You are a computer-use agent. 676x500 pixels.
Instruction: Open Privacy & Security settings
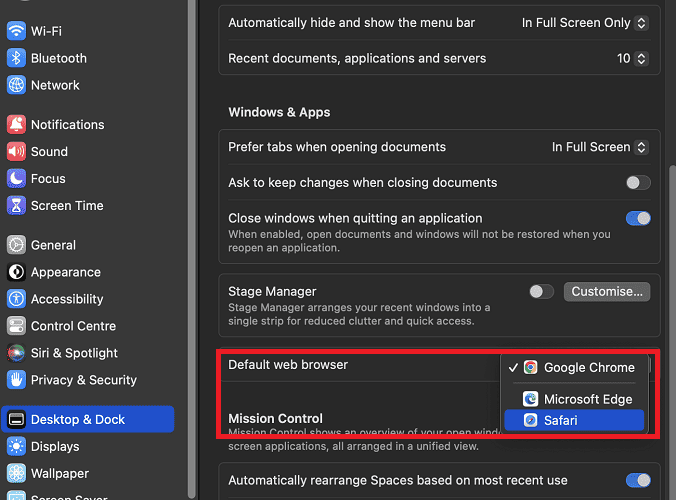[x=83, y=380]
